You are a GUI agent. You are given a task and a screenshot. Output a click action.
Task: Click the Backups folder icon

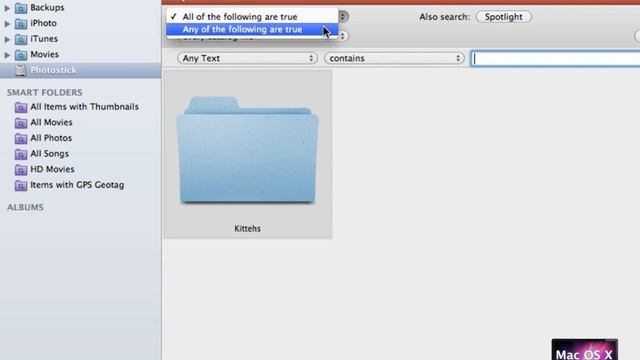click(x=21, y=8)
